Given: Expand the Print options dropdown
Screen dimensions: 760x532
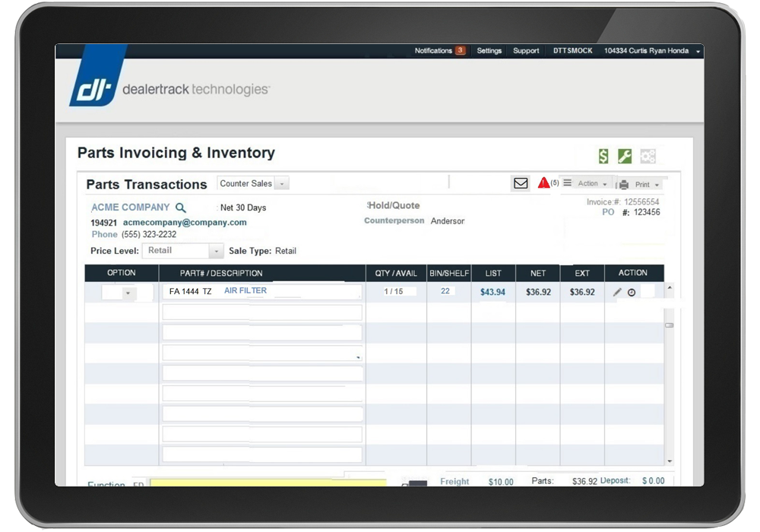Looking at the screenshot, I should [x=655, y=184].
